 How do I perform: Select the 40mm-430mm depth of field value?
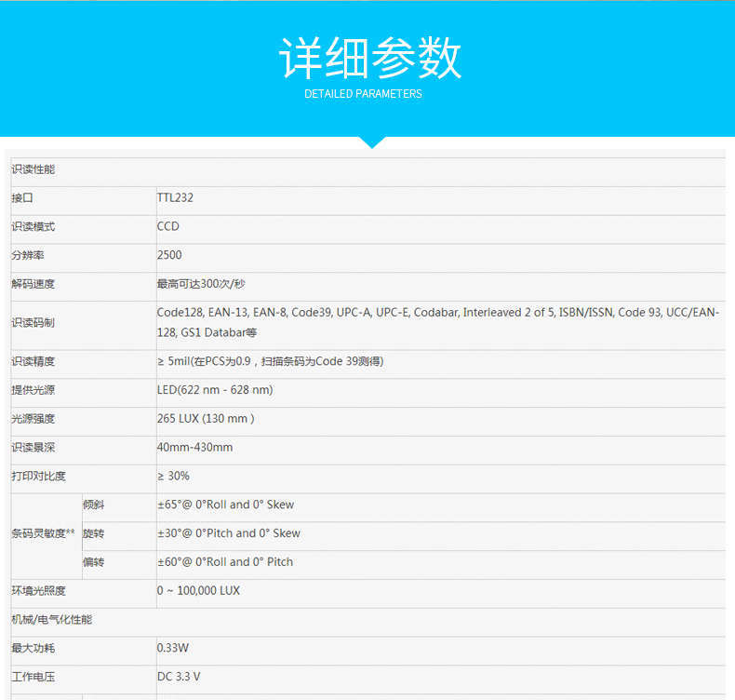point(194,448)
